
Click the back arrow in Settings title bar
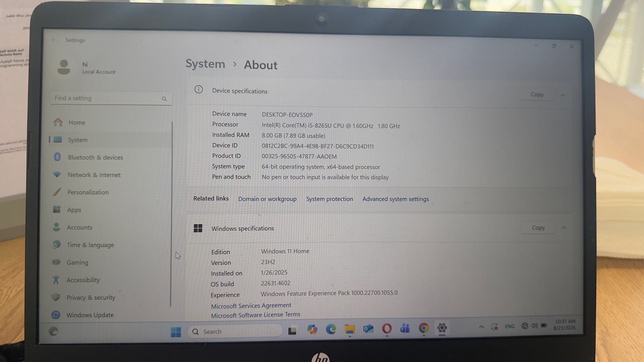pyautogui.click(x=54, y=40)
